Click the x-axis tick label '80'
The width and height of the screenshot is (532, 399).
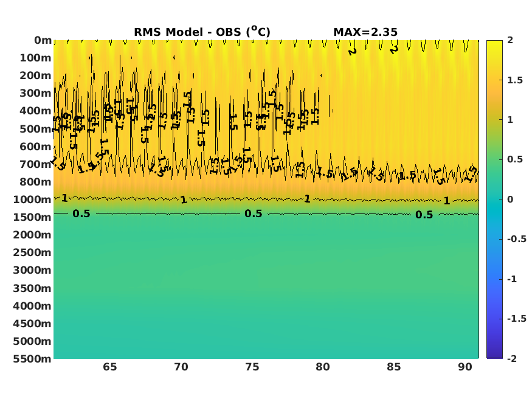point(323,367)
